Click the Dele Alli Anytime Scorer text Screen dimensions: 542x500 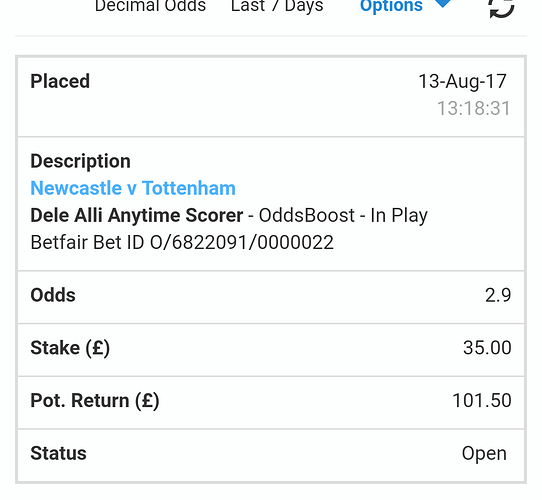tap(137, 216)
